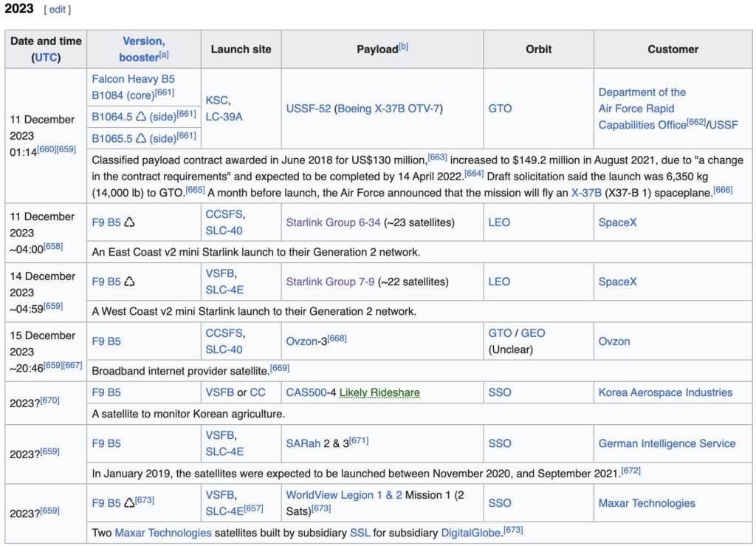Click the LC-39A launch site link

click(224, 116)
